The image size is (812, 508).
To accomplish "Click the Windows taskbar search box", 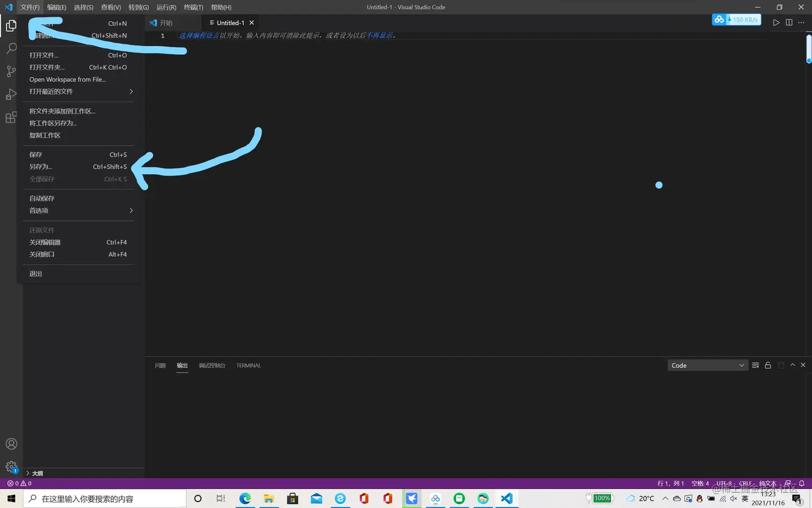I will (105, 498).
